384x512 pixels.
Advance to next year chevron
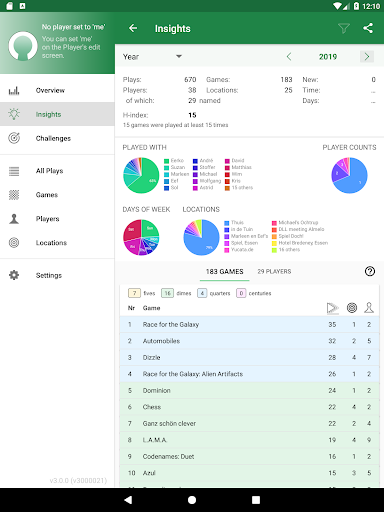click(367, 57)
